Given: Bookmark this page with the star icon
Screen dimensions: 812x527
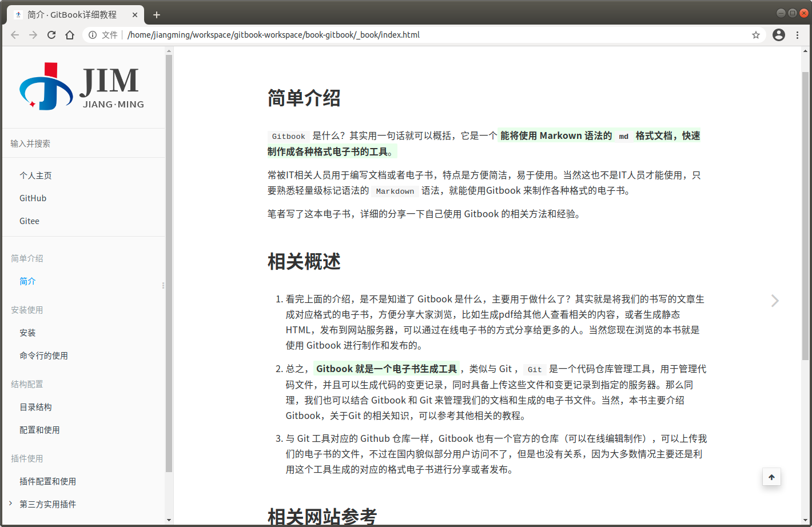Looking at the screenshot, I should click(x=756, y=35).
